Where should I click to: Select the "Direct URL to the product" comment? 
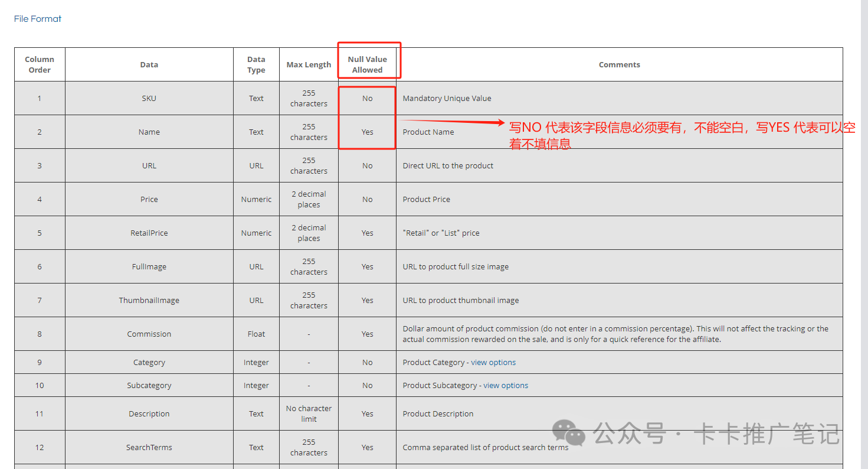tap(448, 165)
